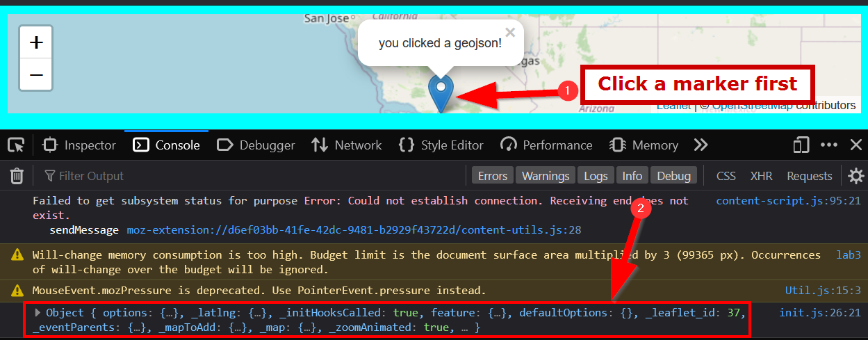Screen dimensions: 868x340
Task: Open init.js:26:21 source link
Action: point(820,313)
